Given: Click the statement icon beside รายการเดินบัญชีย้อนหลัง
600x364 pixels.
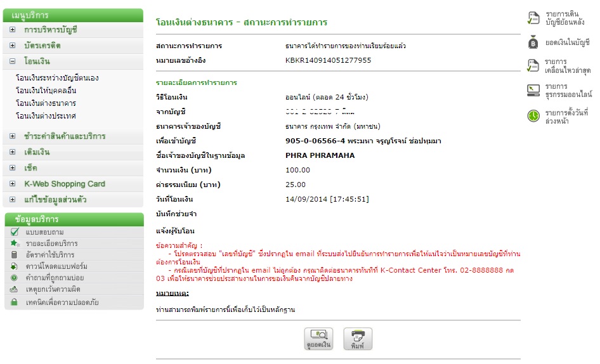Looking at the screenshot, I should pyautogui.click(x=533, y=18).
